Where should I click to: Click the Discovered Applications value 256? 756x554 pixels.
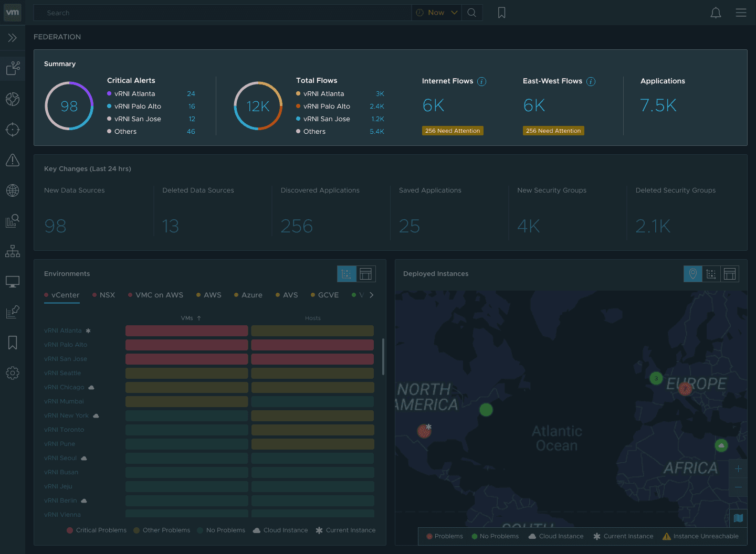(x=297, y=226)
